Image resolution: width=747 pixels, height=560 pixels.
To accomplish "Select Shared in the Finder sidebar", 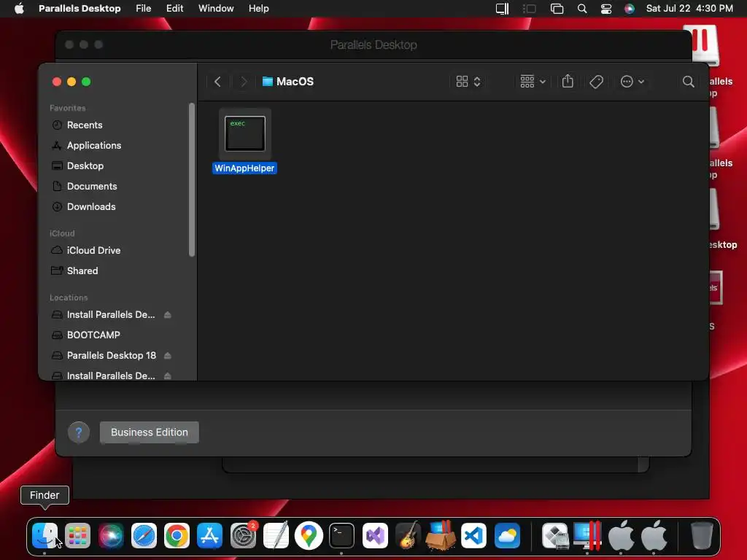I will [x=82, y=271].
